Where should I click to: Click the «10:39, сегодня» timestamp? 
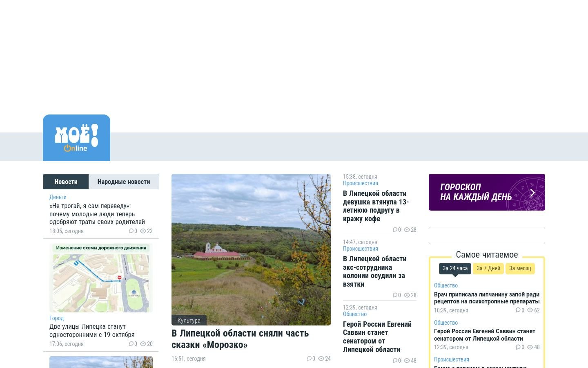[x=451, y=310]
